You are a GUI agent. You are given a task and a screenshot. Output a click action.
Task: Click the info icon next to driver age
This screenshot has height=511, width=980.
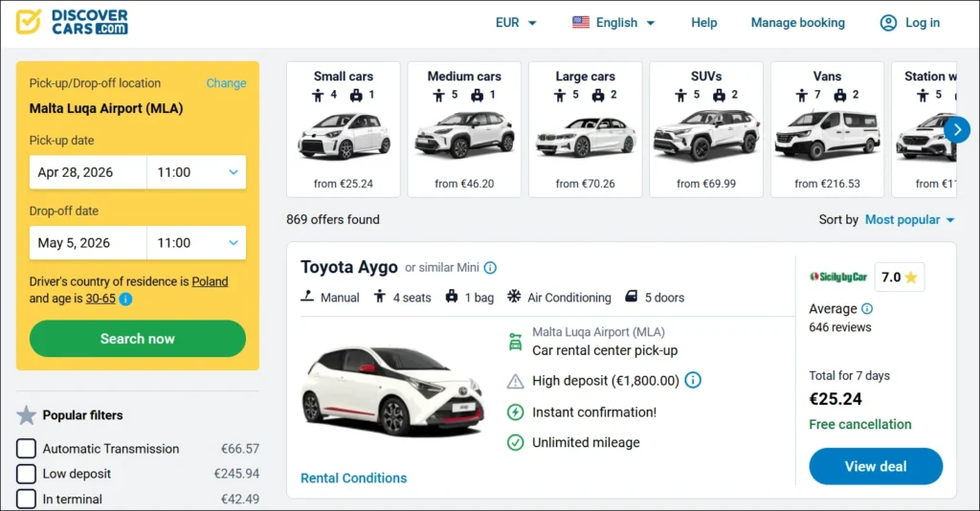[x=125, y=300]
